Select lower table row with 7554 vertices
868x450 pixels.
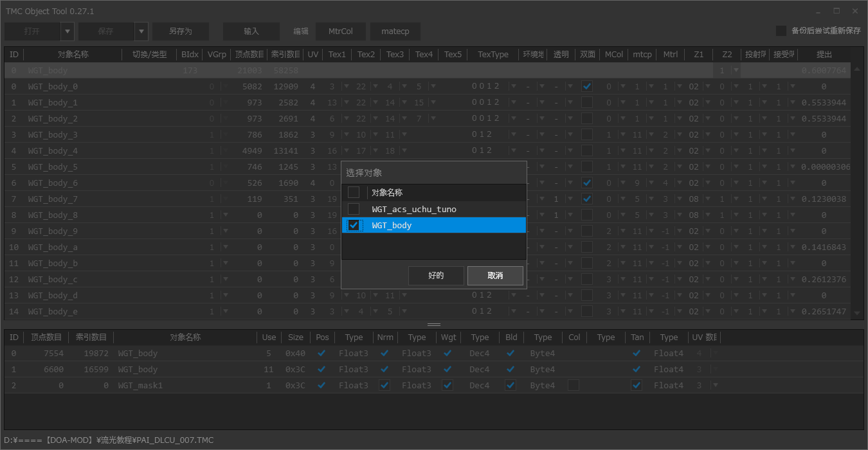point(434,353)
